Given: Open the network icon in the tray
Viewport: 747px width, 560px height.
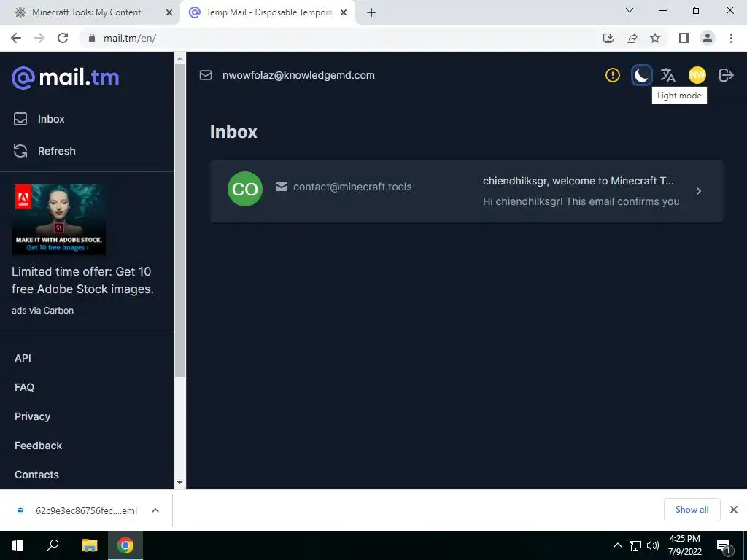Looking at the screenshot, I should [635, 545].
